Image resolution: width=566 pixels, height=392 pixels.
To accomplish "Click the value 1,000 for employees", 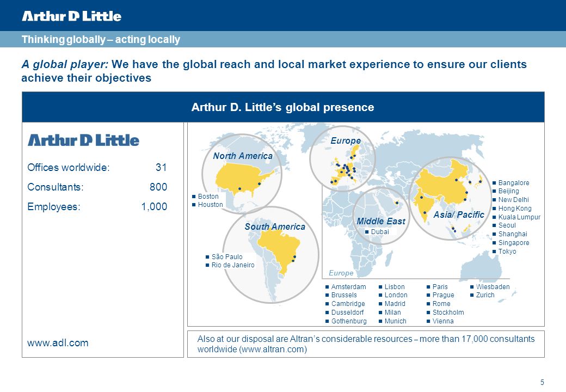I will (x=154, y=206).
